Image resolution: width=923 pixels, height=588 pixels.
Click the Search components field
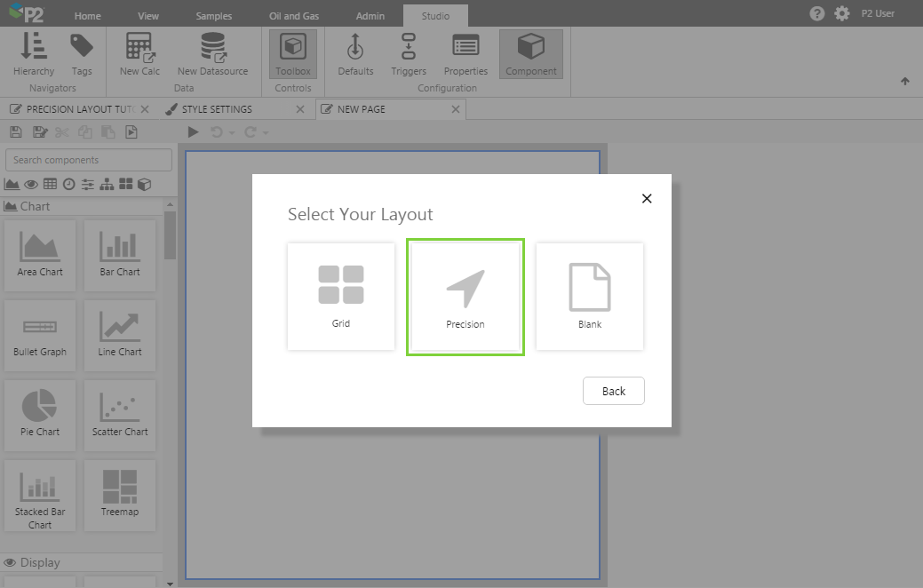click(89, 160)
